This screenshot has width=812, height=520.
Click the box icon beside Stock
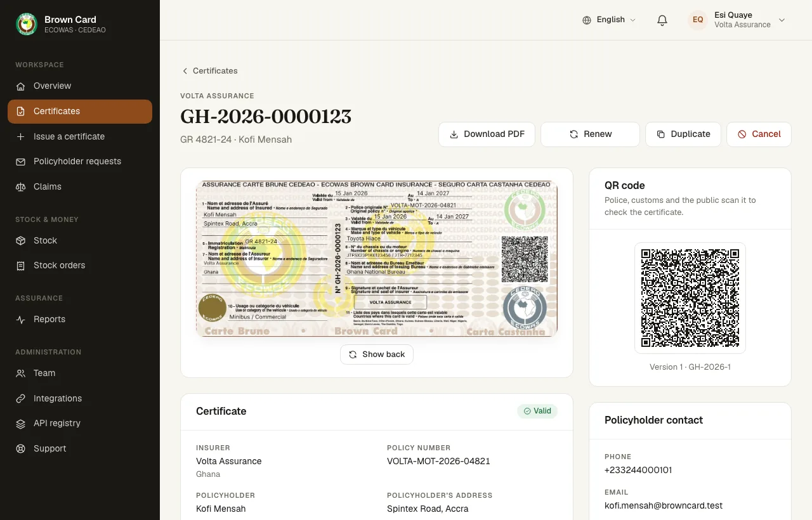click(x=21, y=241)
